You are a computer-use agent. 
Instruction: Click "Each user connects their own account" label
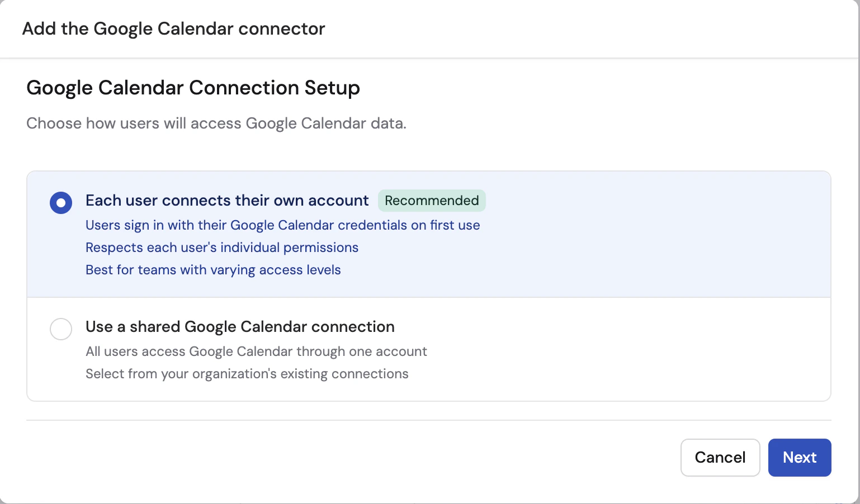[226, 200]
